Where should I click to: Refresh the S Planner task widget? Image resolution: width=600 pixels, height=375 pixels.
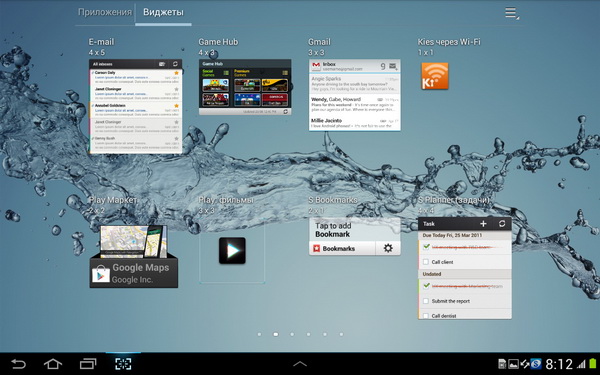[x=502, y=224]
